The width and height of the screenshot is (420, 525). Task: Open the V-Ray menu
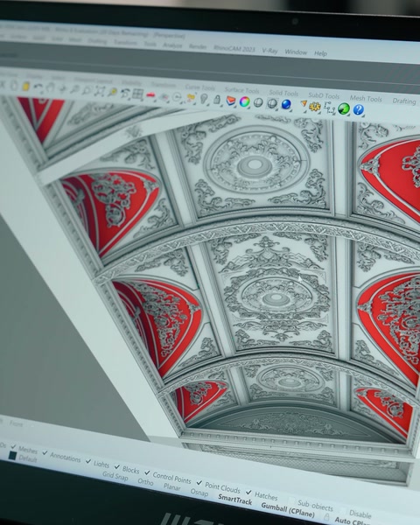pos(270,51)
